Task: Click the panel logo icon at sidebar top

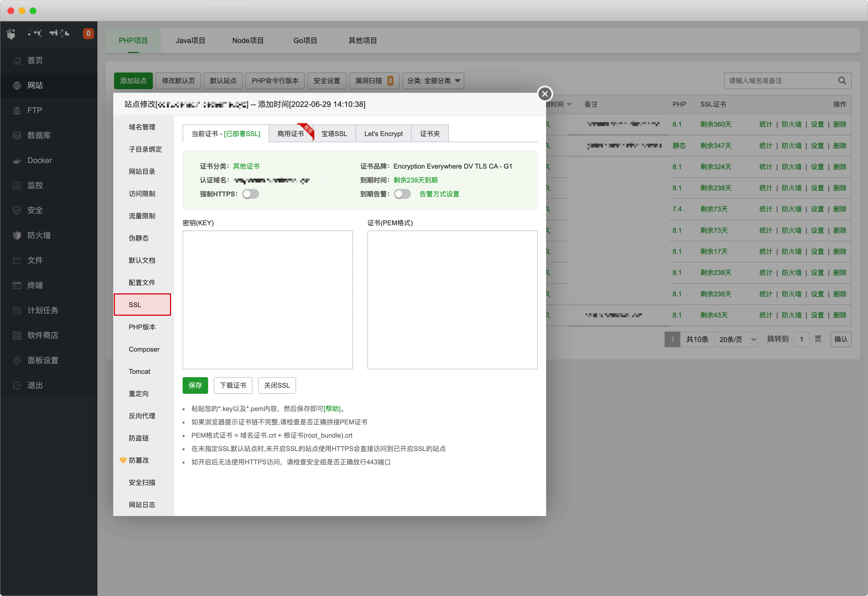Action: point(11,34)
